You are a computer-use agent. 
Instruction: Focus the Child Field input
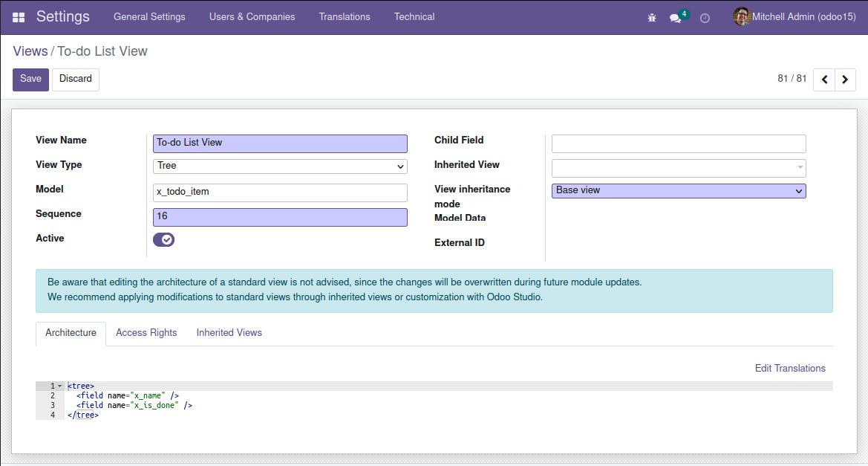pos(679,143)
